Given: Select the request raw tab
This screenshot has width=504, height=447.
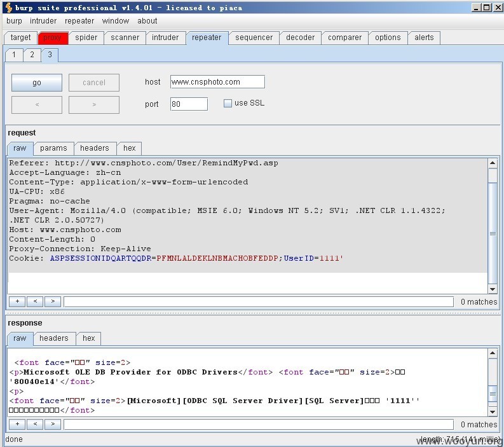Looking at the screenshot, I should 20,148.
